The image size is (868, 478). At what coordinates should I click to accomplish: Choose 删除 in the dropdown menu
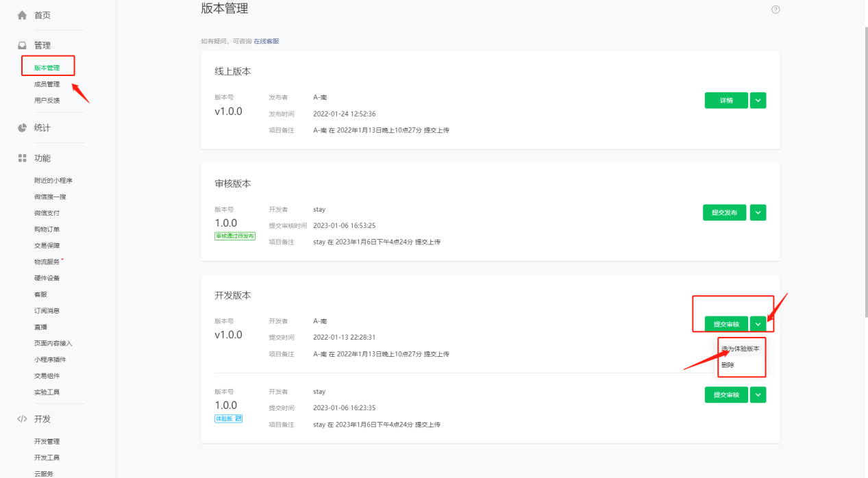tap(728, 365)
